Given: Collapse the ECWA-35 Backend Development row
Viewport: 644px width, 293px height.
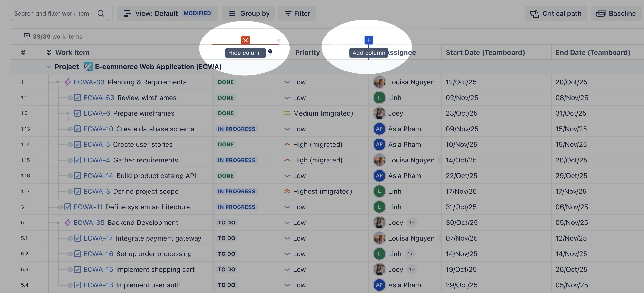Looking at the screenshot, I should (x=58, y=223).
